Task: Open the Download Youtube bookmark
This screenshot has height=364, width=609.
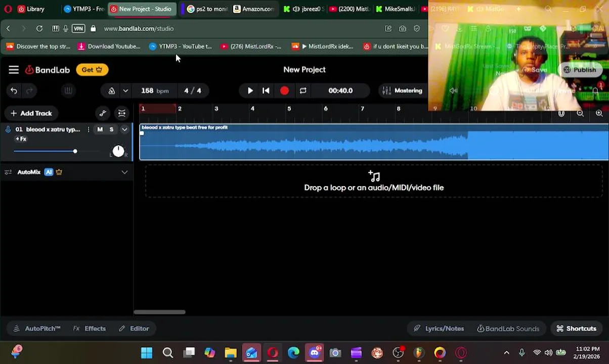Action: 109,47
